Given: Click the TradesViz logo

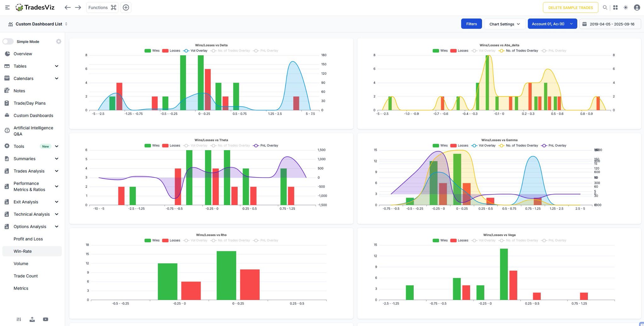Looking at the screenshot, I should click(35, 8).
